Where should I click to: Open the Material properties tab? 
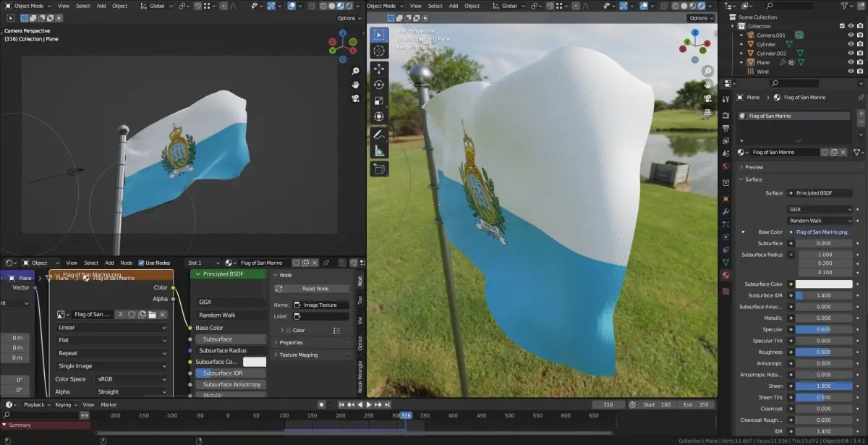(726, 275)
